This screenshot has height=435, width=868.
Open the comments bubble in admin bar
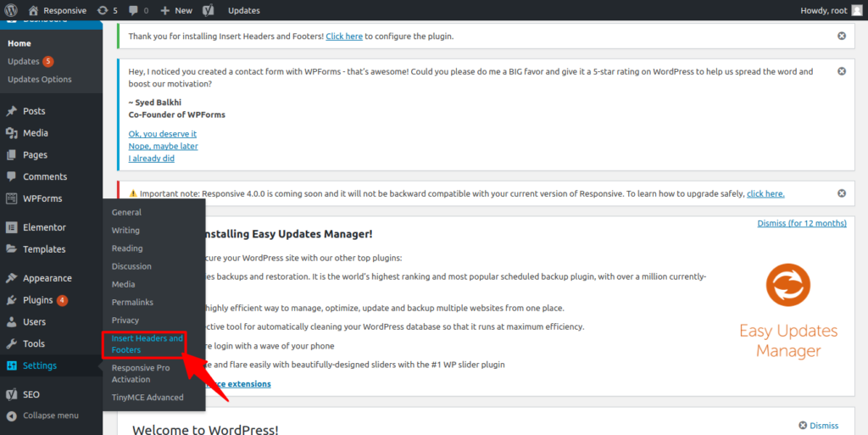138,10
